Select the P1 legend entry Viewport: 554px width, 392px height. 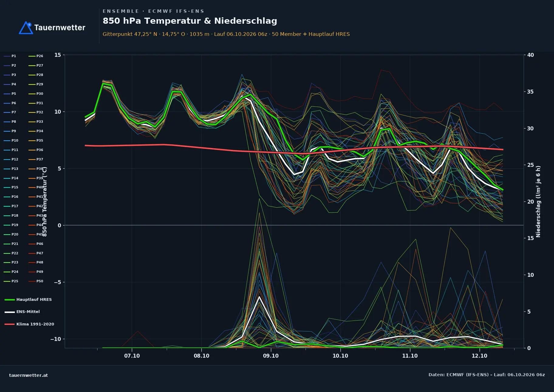(10, 56)
